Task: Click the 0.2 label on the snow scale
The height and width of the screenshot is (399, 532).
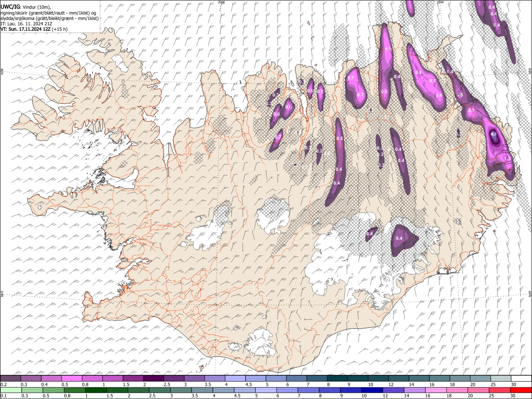Action: pyautogui.click(x=4, y=384)
